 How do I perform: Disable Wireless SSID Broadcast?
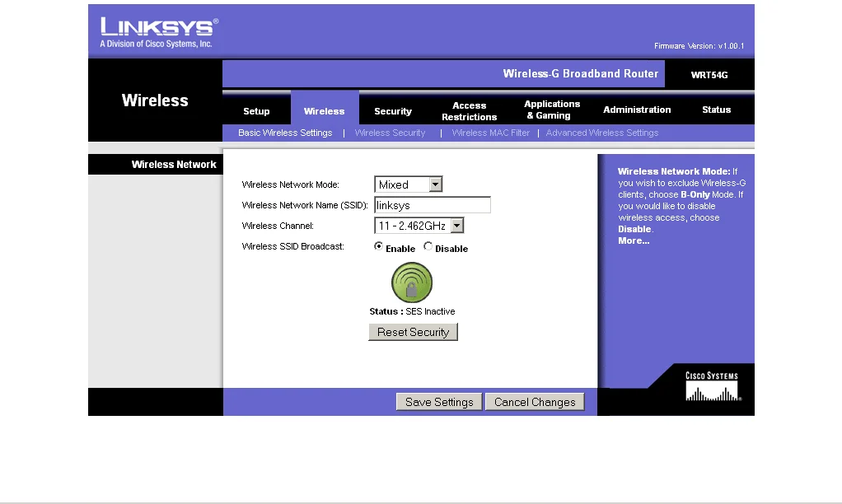point(428,247)
